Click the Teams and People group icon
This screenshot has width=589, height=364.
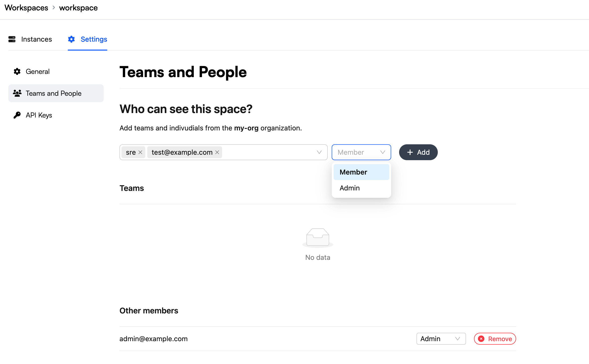tap(17, 93)
